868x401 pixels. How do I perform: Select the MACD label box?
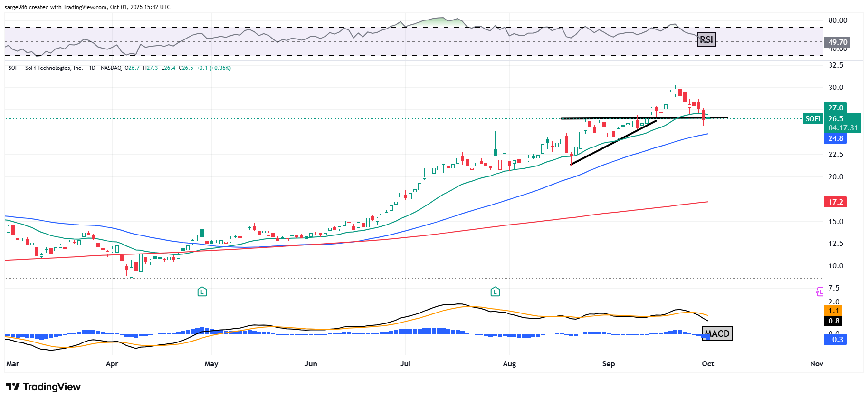[x=717, y=333]
